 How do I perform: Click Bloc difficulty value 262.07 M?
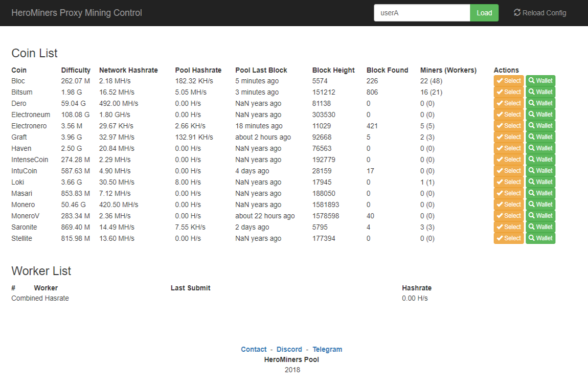tap(75, 81)
